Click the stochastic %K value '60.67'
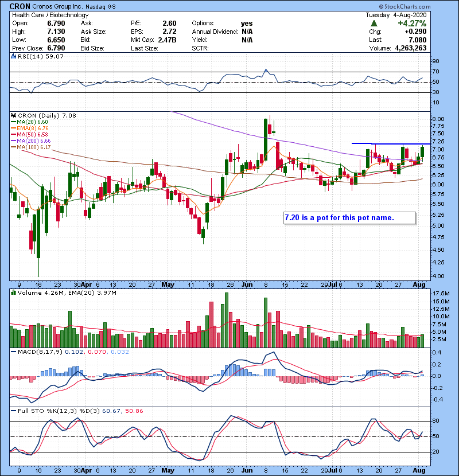Image resolution: width=459 pixels, height=476 pixels. [x=111, y=411]
